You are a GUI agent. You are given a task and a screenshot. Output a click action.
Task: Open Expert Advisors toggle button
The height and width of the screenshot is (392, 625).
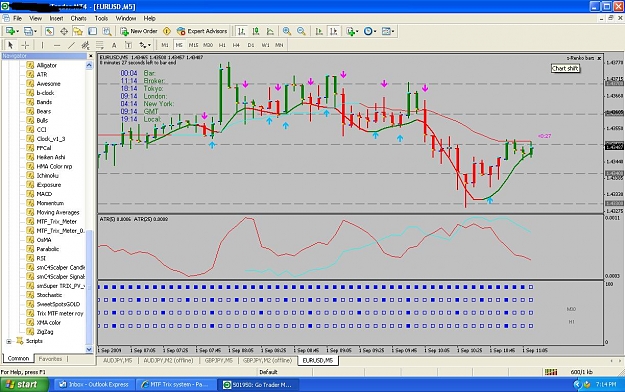(x=202, y=31)
